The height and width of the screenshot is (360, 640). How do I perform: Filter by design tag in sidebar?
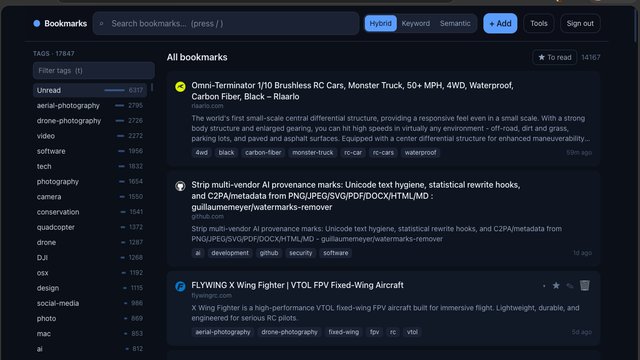90,288
